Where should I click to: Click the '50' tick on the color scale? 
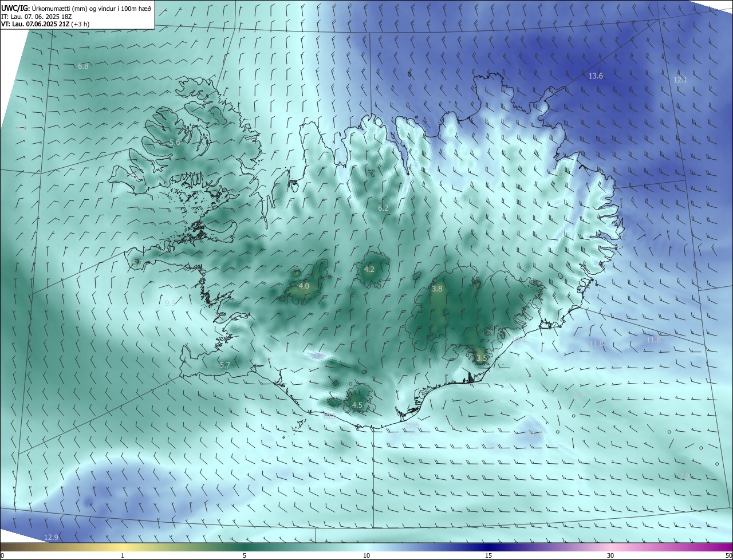728,555
